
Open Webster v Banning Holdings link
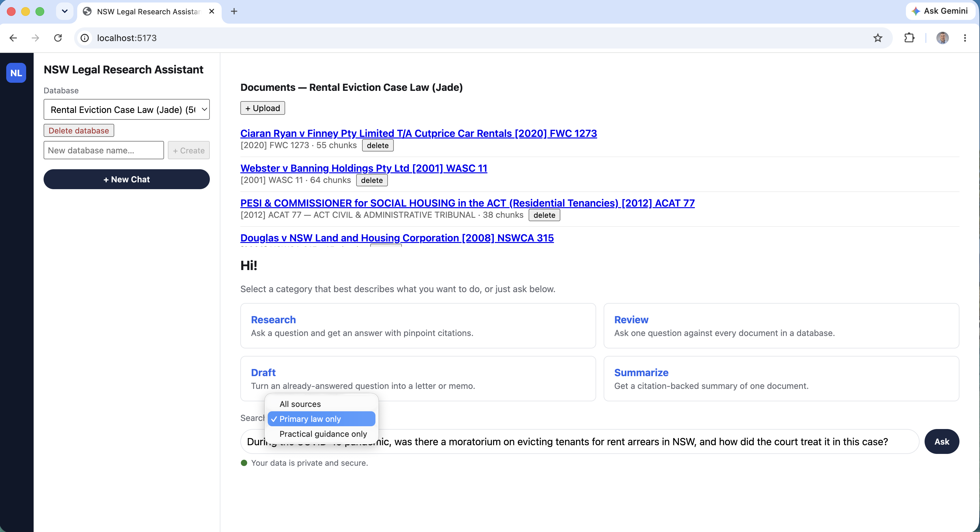point(364,168)
